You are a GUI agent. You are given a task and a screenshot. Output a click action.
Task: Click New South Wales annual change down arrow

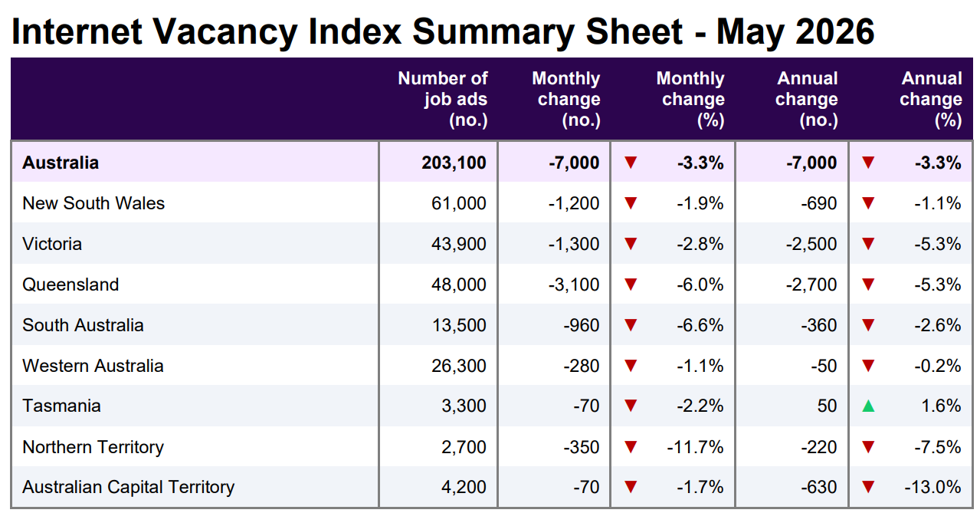[868, 203]
